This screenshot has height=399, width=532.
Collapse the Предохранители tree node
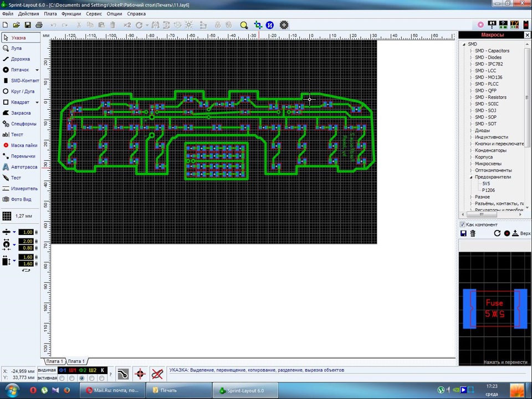click(x=471, y=177)
